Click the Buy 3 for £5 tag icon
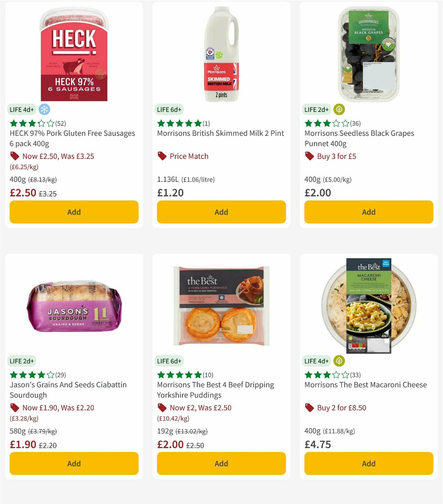443x504 pixels. (x=309, y=156)
